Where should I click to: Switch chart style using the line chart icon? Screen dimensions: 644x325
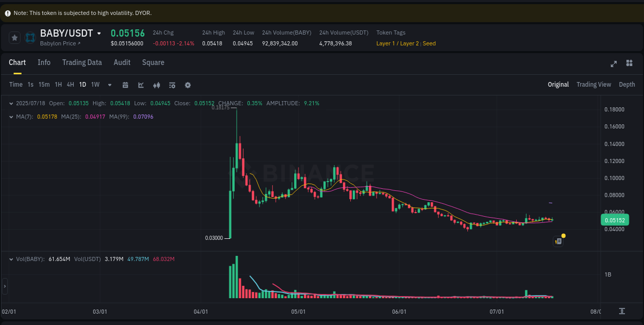coord(141,85)
